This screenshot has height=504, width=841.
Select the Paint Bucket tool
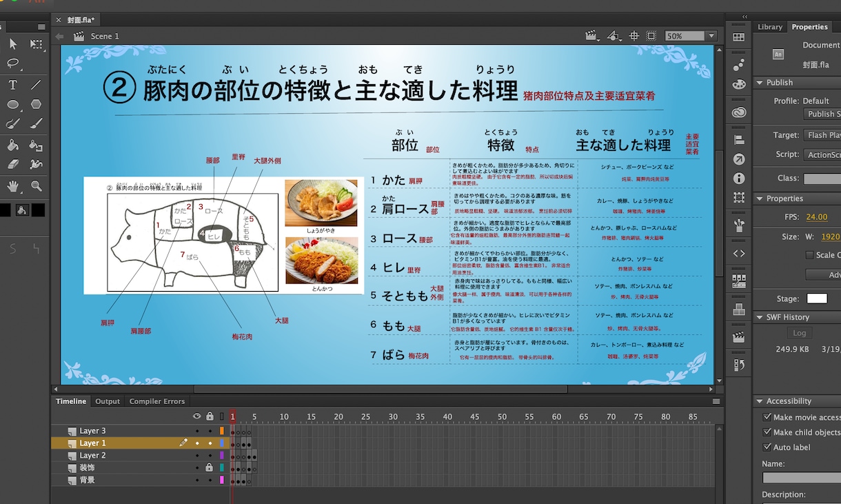[13, 145]
